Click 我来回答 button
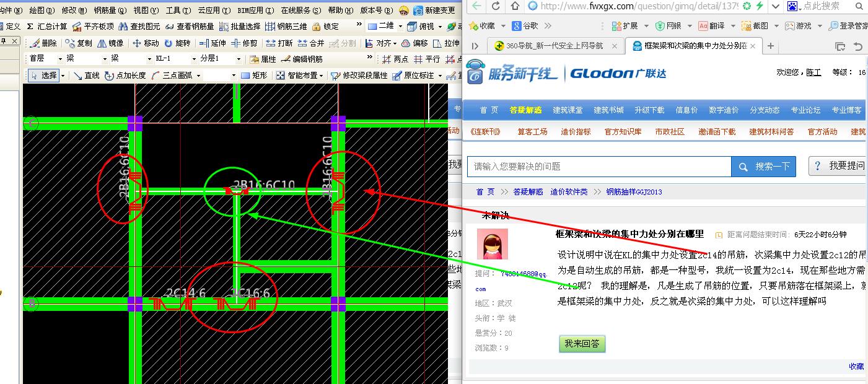Image resolution: width=868 pixels, height=384 pixels. [582, 344]
